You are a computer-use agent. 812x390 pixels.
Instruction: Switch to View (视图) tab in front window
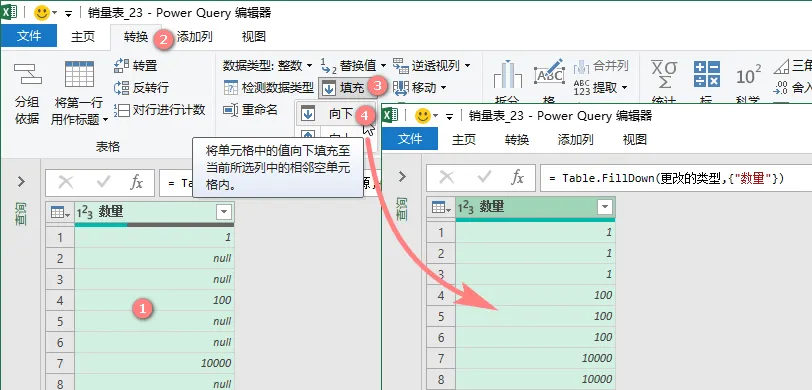coord(634,139)
